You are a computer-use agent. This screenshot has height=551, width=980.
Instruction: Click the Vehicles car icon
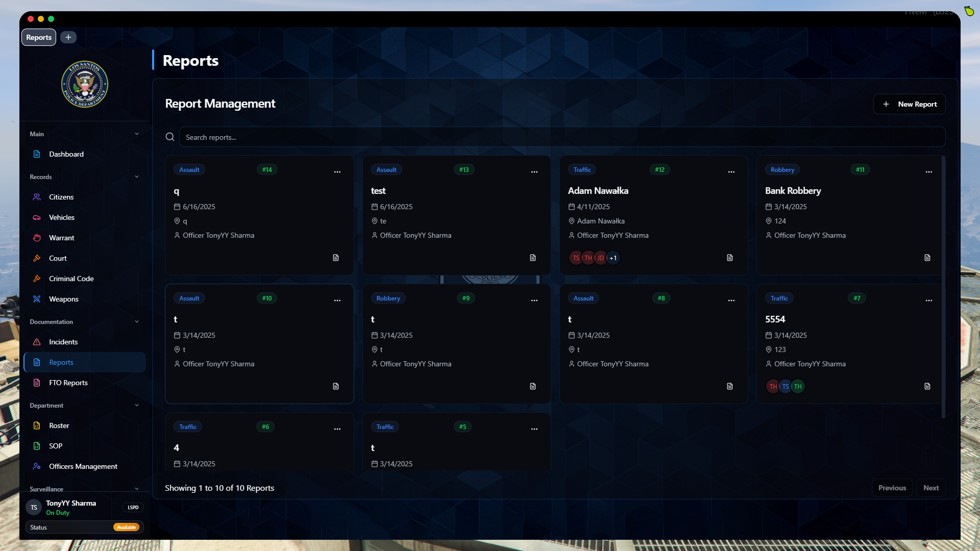click(36, 217)
